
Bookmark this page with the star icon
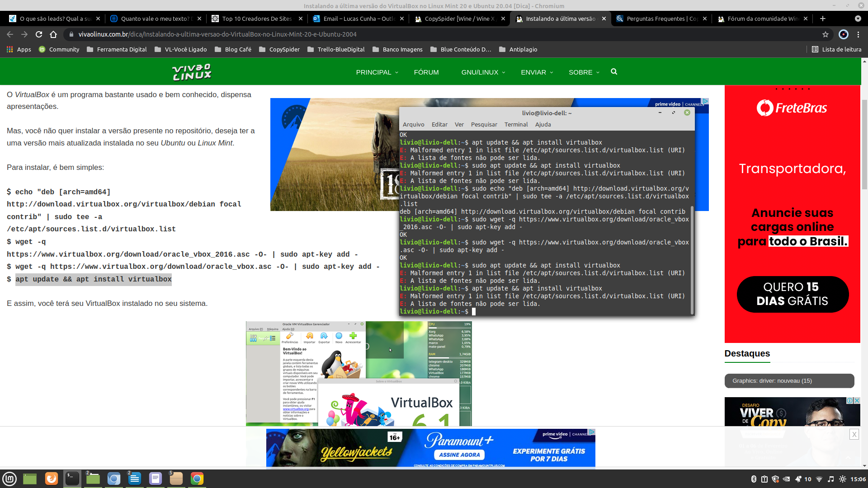pyautogui.click(x=826, y=34)
